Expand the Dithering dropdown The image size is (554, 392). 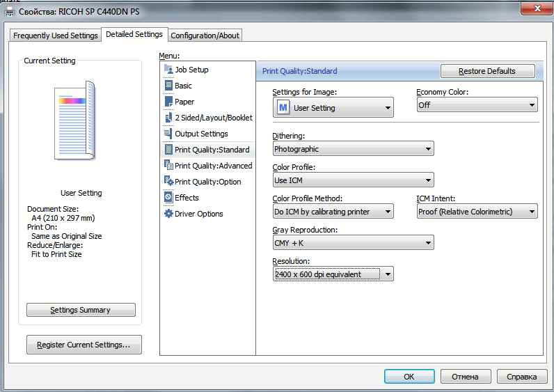coord(354,149)
